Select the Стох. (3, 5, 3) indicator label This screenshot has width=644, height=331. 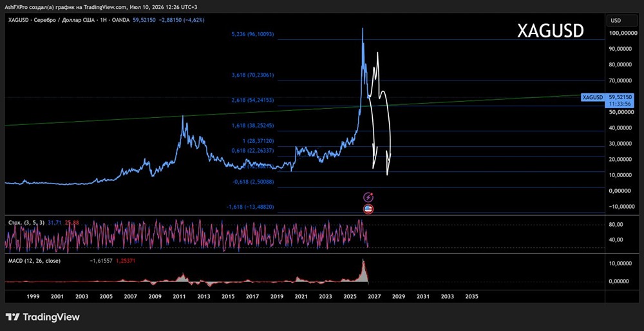[26, 223]
